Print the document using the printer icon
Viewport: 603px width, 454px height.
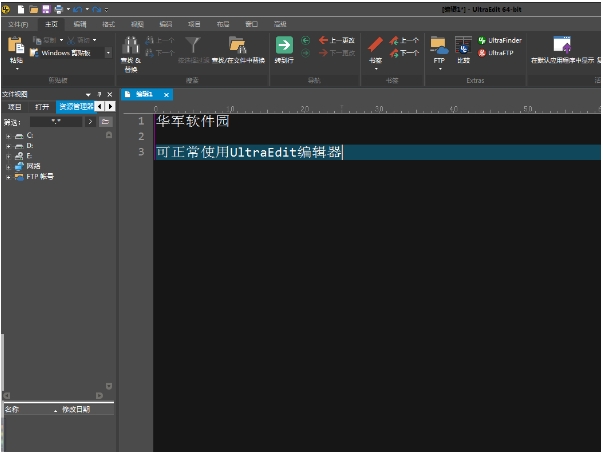pos(59,9)
